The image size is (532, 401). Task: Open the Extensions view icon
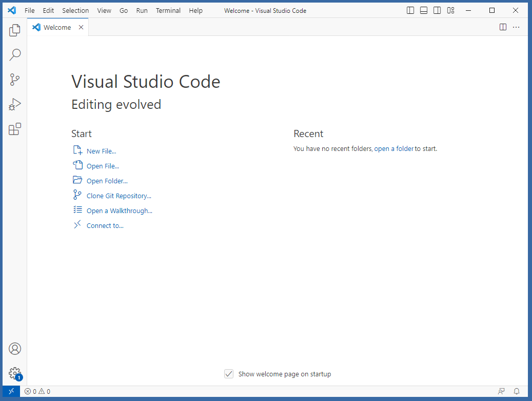15,129
